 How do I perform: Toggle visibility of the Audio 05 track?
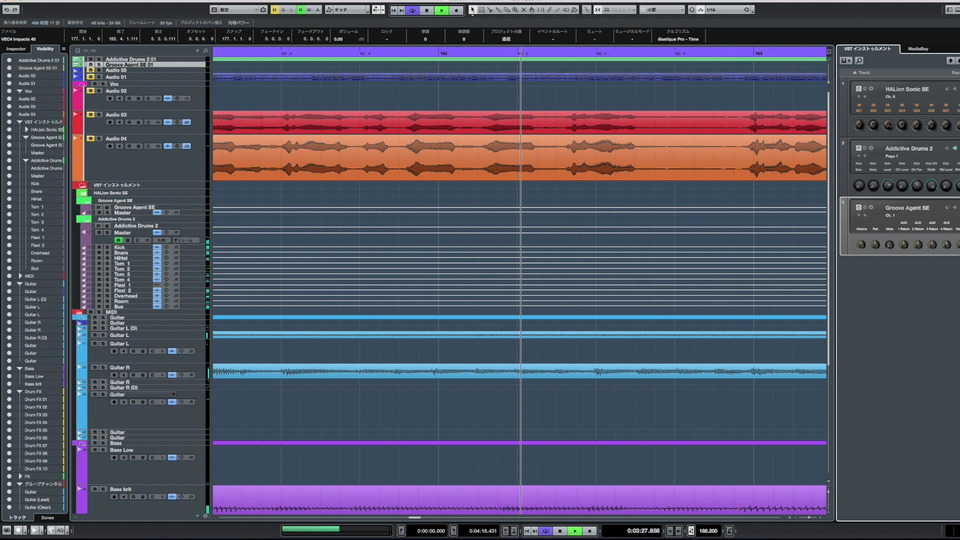(9, 76)
